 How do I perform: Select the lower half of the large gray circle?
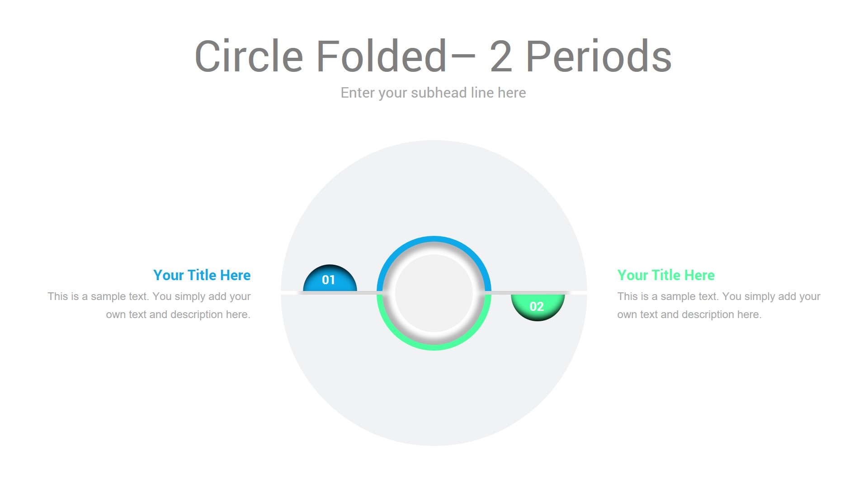click(x=434, y=398)
